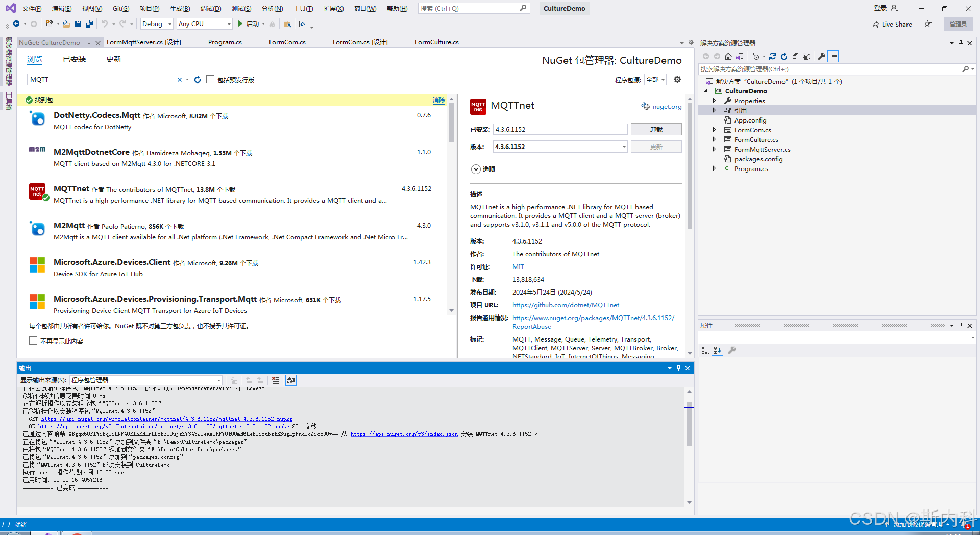The height and width of the screenshot is (535, 980).
Task: Expand the Options section chevron
Action: point(476,169)
